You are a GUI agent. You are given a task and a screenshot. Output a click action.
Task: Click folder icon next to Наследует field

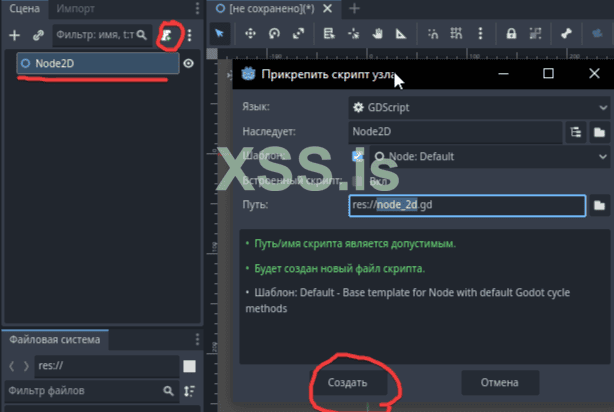pos(599,132)
